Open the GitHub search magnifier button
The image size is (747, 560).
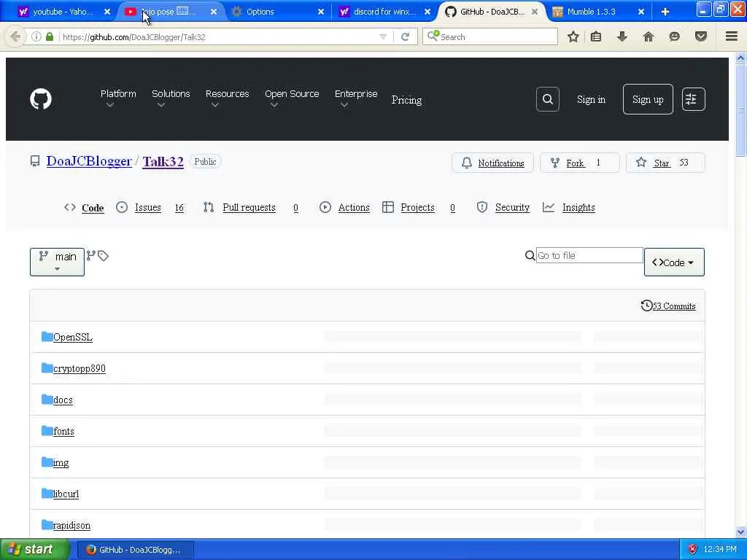547,99
